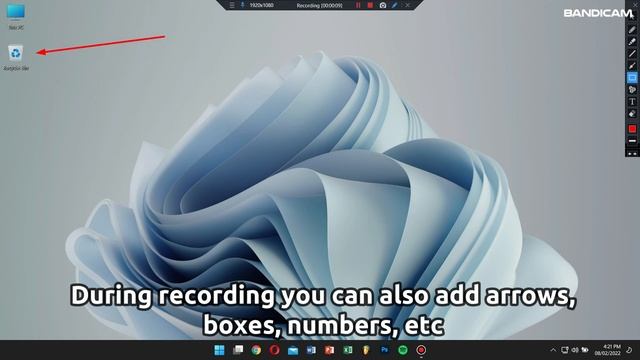Open Bandicam from taskbar
640x360 pixels.
tap(421, 350)
